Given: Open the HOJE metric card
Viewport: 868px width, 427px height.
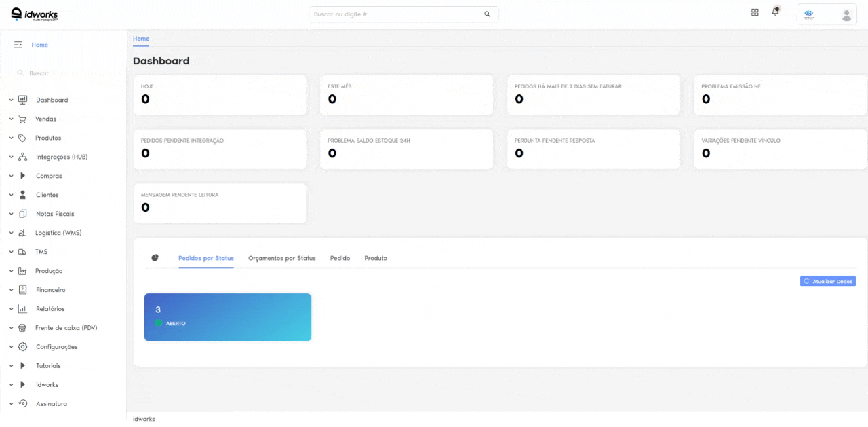Looking at the screenshot, I should (x=219, y=95).
